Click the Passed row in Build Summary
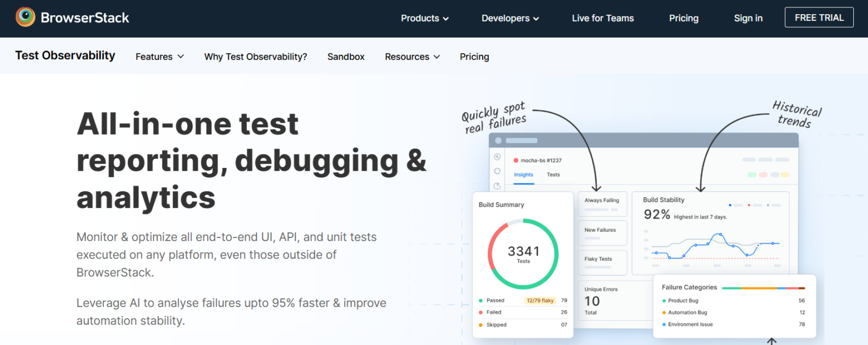Viewport: 868px width, 345px height. (523, 300)
